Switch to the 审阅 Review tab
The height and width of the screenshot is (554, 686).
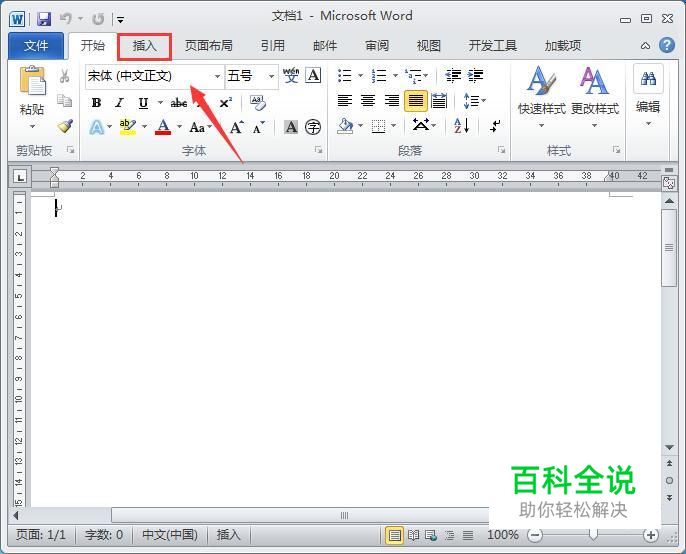pos(377,46)
